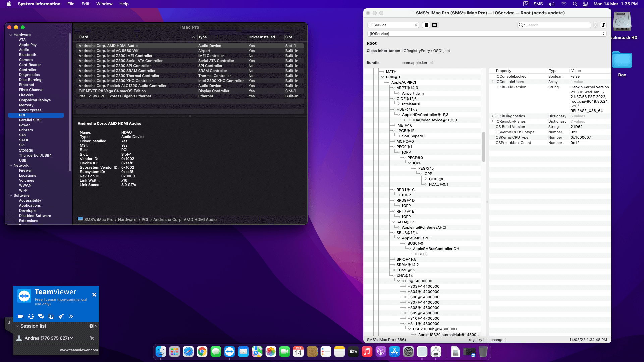This screenshot has height=362, width=644.
Task: Open Safari from the Dock
Action: (188, 352)
